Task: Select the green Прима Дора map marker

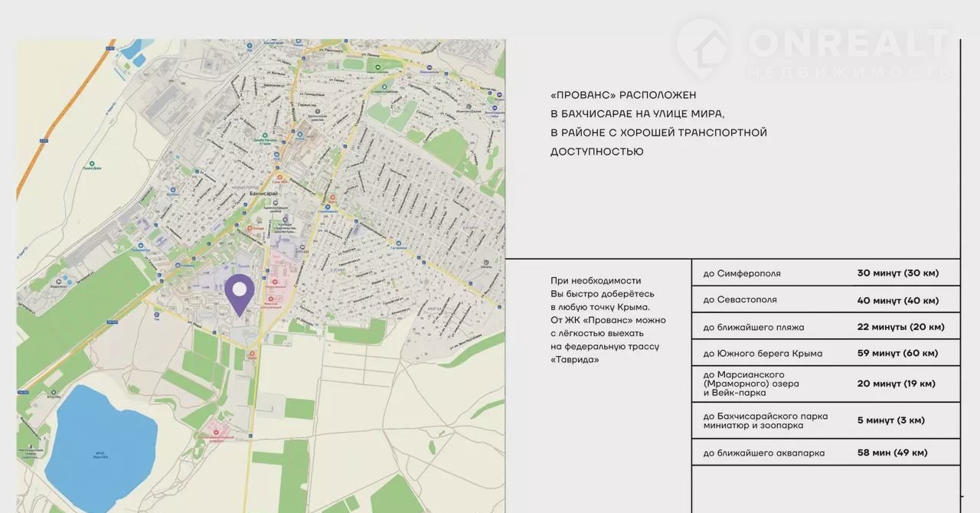Action: tap(92, 164)
